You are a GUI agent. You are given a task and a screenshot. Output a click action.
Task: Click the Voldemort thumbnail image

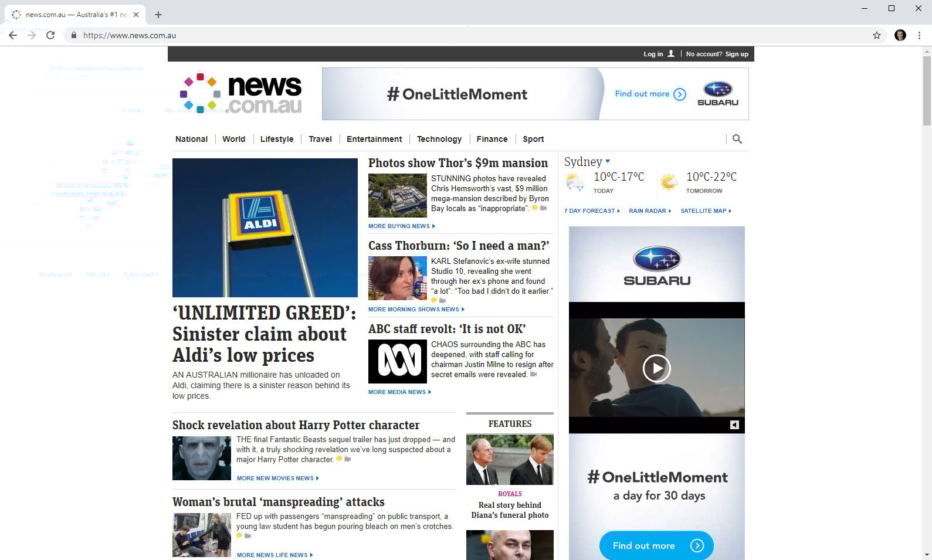coord(202,458)
